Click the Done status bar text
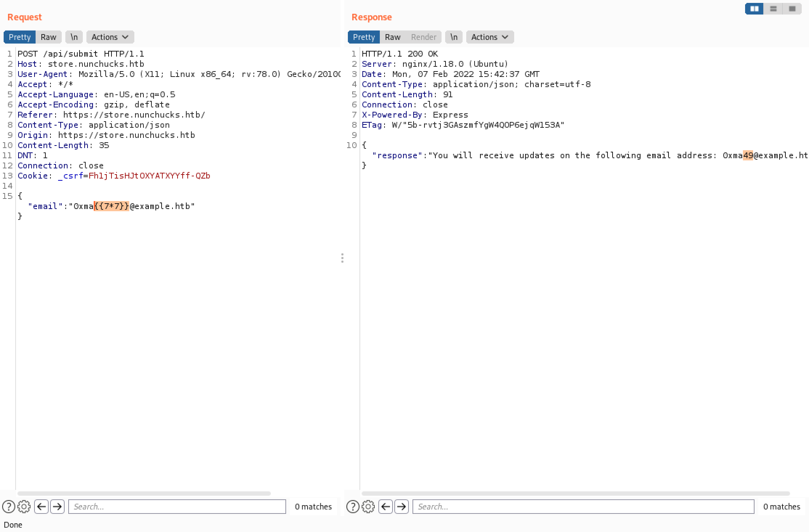Screen dimensions: 809x532 pos(13,525)
